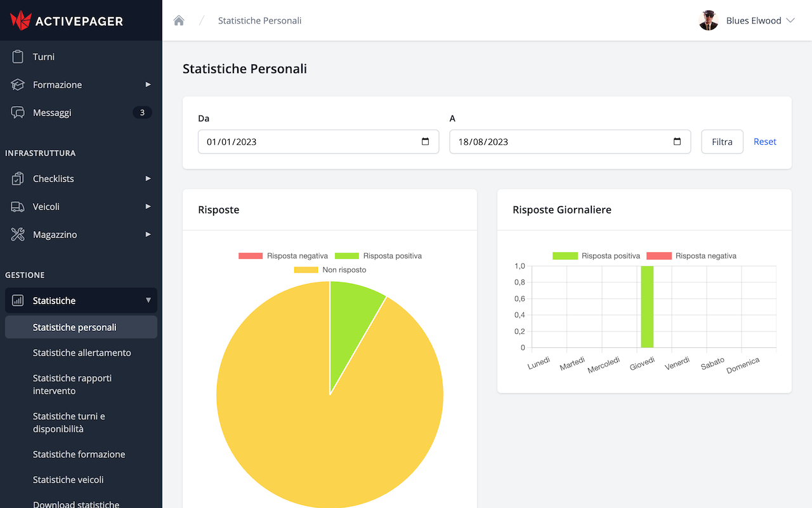Click the Reset link
The height and width of the screenshot is (508, 812).
click(764, 142)
